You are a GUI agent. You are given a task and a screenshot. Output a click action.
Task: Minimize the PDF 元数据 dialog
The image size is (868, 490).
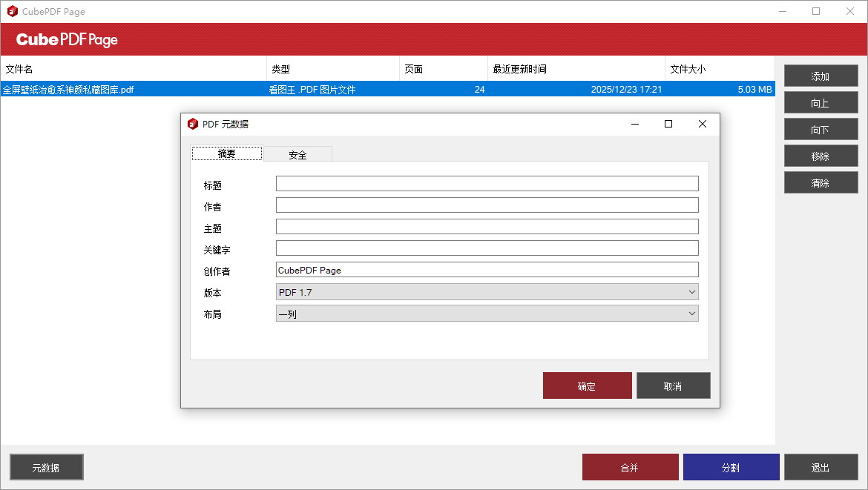pyautogui.click(x=635, y=124)
